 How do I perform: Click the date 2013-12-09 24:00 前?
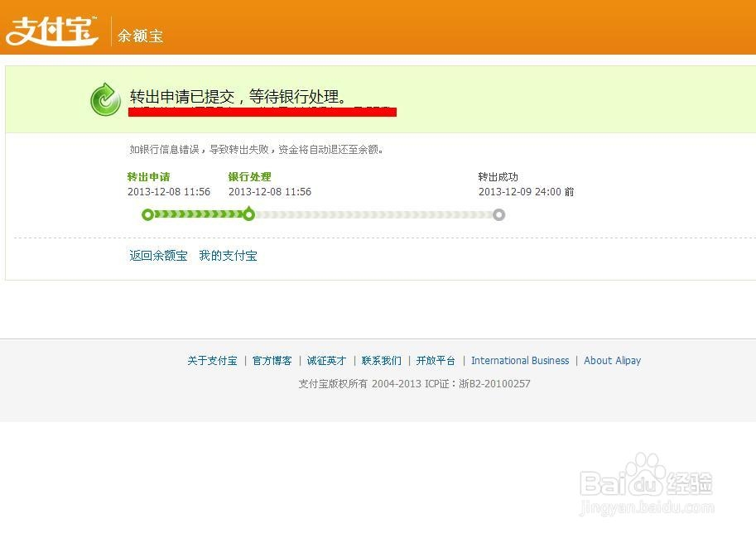pyautogui.click(x=526, y=192)
